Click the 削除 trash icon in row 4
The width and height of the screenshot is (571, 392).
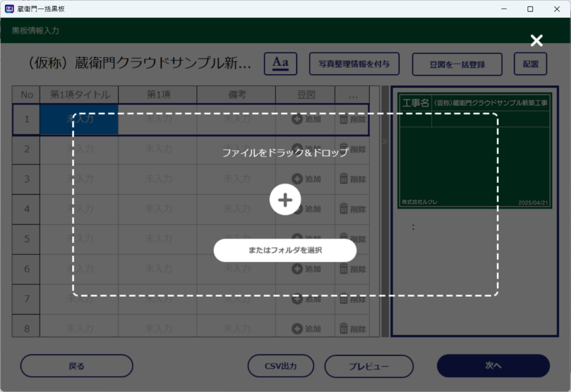pyautogui.click(x=343, y=209)
